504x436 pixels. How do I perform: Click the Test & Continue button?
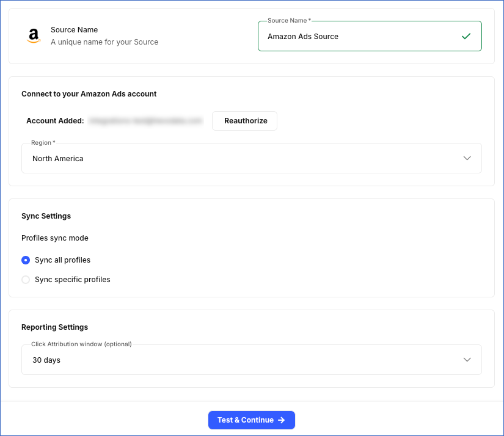point(251,420)
